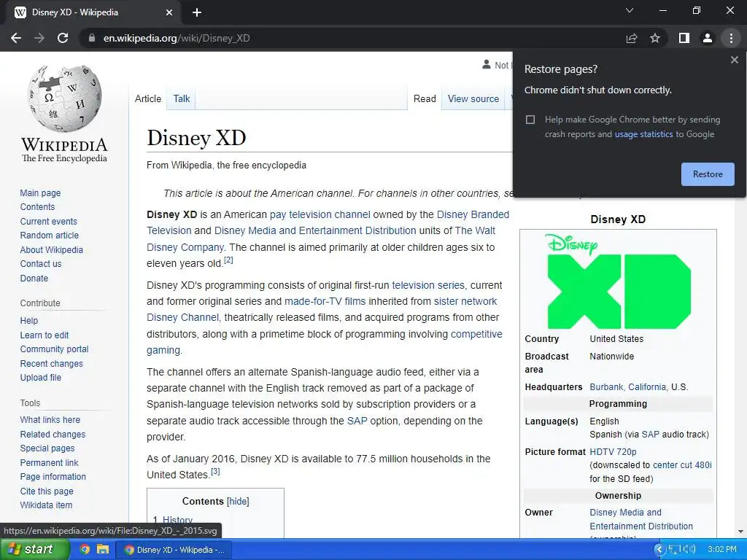Image resolution: width=747 pixels, height=560 pixels.
Task: Click the Not logged in user icon
Action: pos(486,65)
